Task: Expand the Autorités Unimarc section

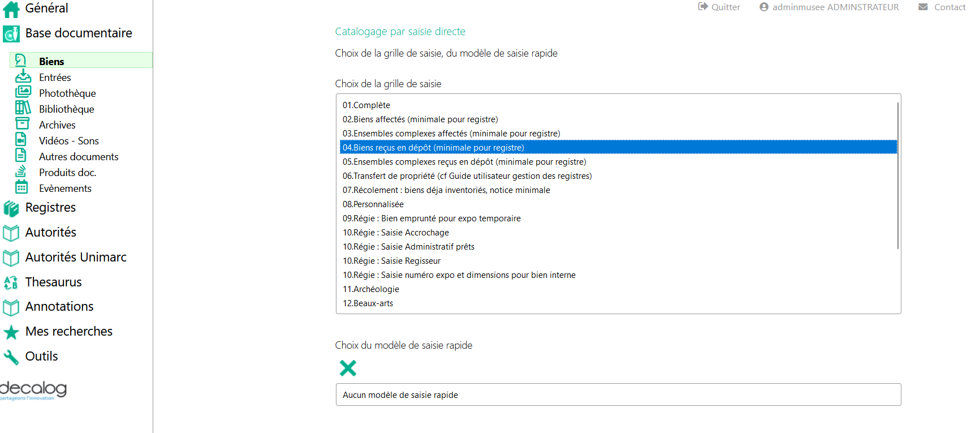Action: [76, 258]
